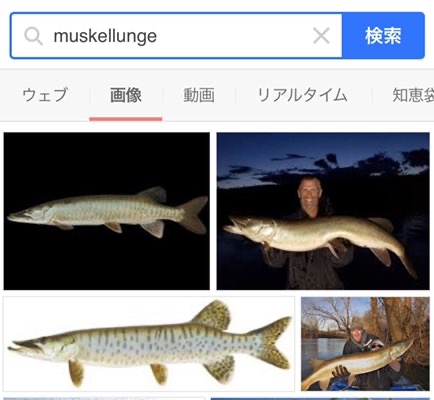Go to the リアルタイム tab
Screen dimensions: 434x400
(x=302, y=95)
